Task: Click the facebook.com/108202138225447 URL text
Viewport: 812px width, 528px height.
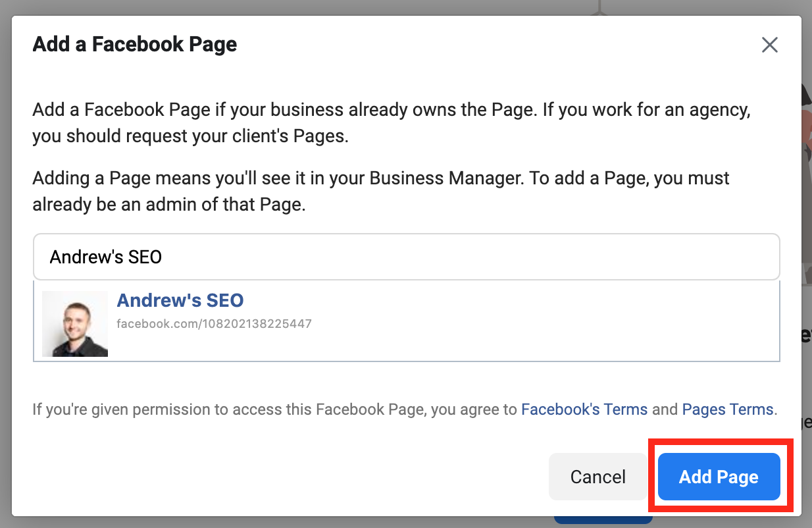Action: point(214,324)
